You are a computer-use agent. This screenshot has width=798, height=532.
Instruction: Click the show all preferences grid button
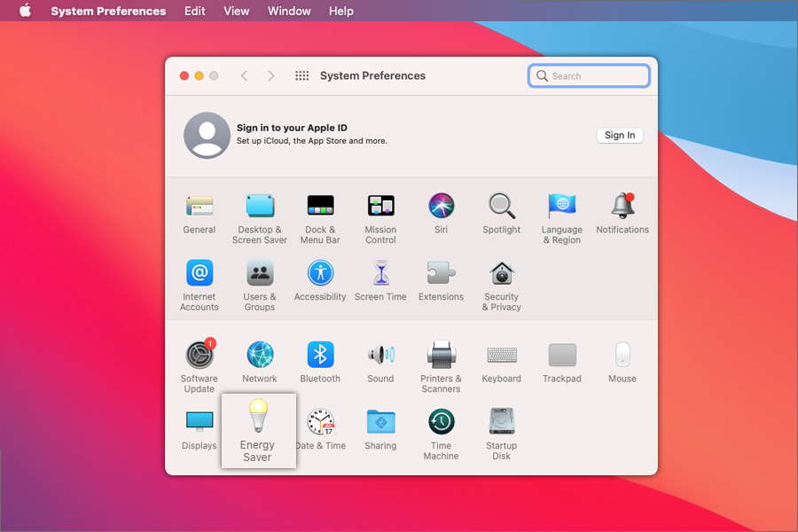[301, 76]
